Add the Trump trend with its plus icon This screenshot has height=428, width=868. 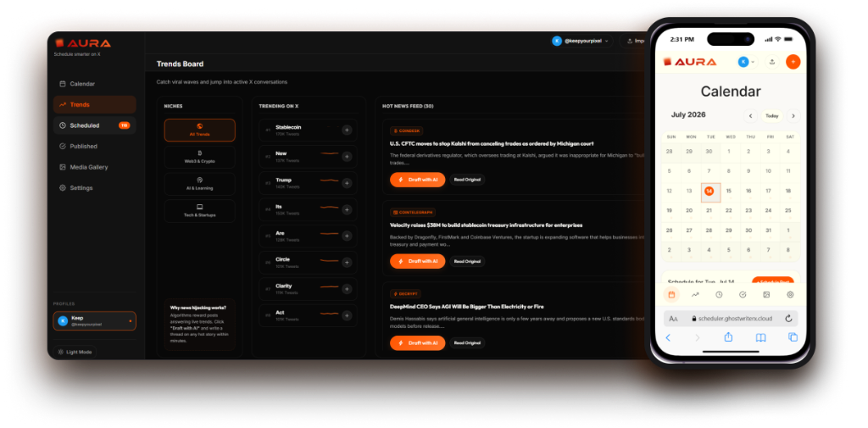[347, 183]
